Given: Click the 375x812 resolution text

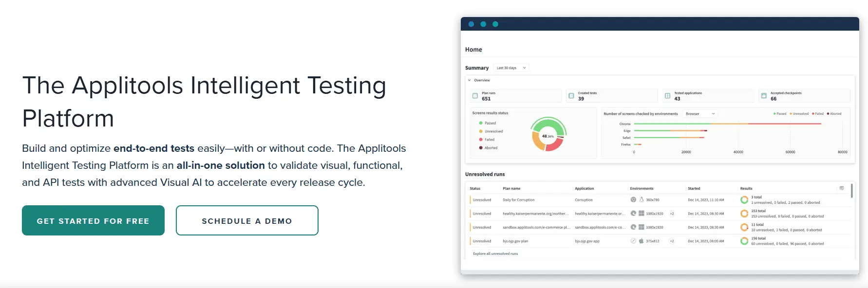Looking at the screenshot, I should 653,241.
